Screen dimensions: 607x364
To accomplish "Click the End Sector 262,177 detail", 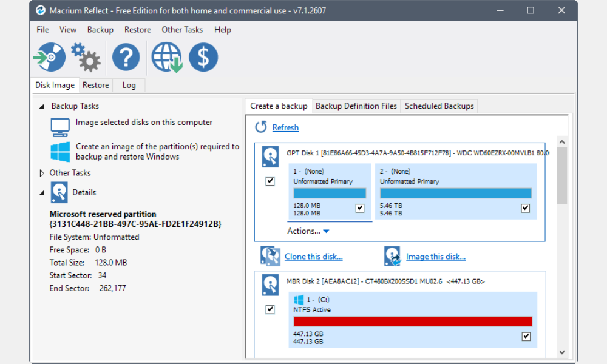I will (x=87, y=288).
